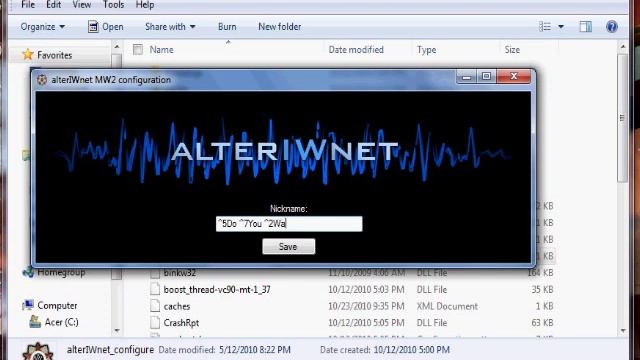Click the Favorites star icon
Viewport: 640px width, 360px height.
coord(28,54)
